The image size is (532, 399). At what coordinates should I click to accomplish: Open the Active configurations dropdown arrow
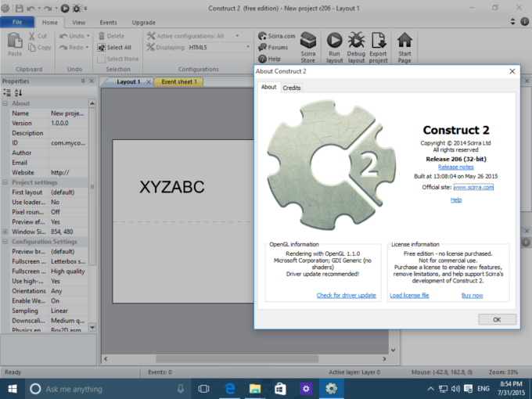pos(237,36)
